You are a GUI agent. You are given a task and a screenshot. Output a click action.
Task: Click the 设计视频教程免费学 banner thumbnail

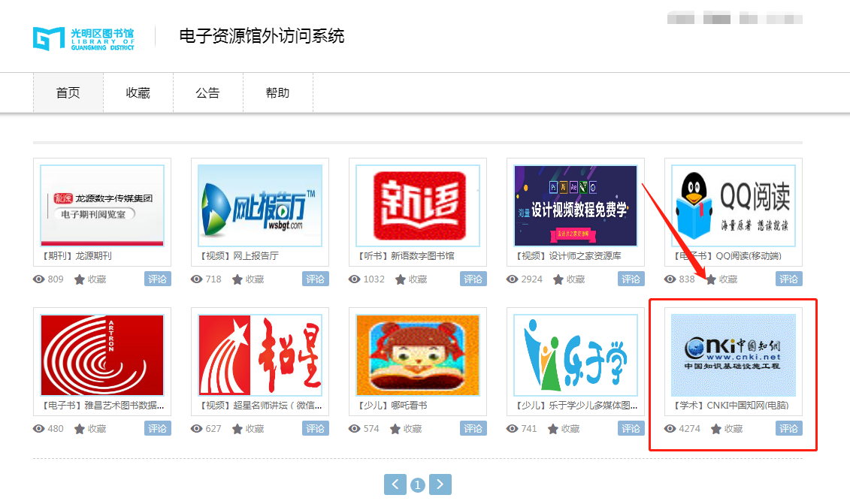[576, 205]
